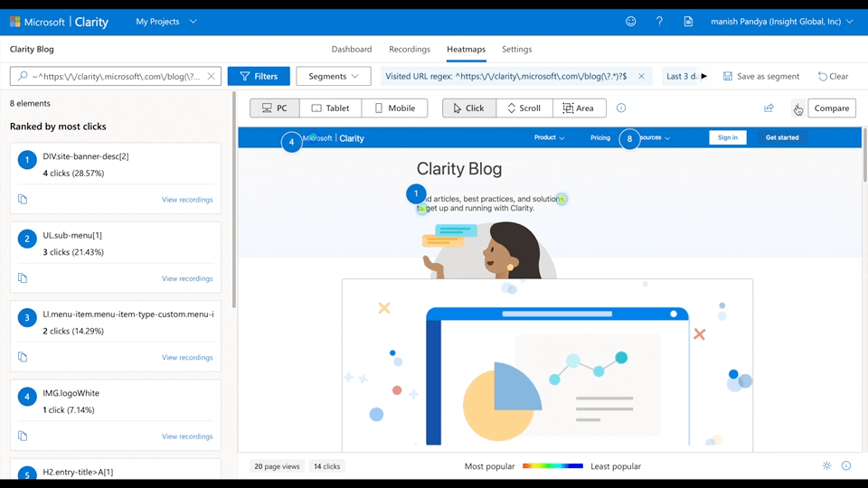Switch heatmap device to Tablet

click(331, 108)
